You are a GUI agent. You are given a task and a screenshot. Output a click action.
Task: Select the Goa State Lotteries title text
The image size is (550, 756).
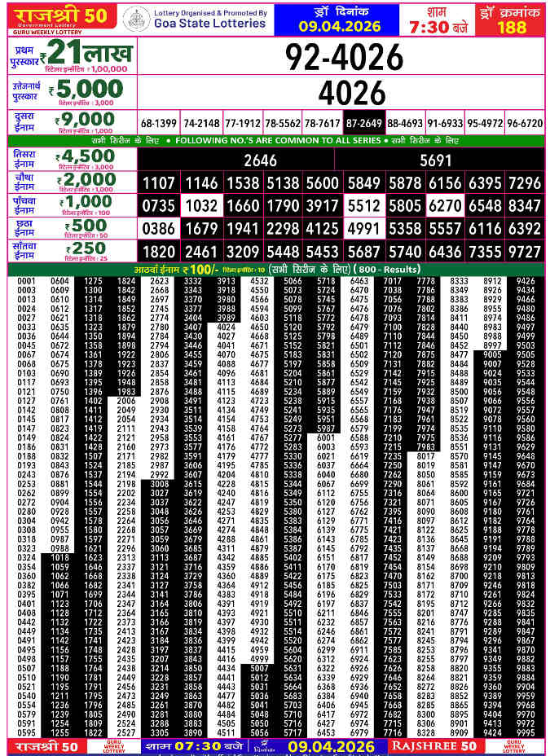pyautogui.click(x=210, y=23)
